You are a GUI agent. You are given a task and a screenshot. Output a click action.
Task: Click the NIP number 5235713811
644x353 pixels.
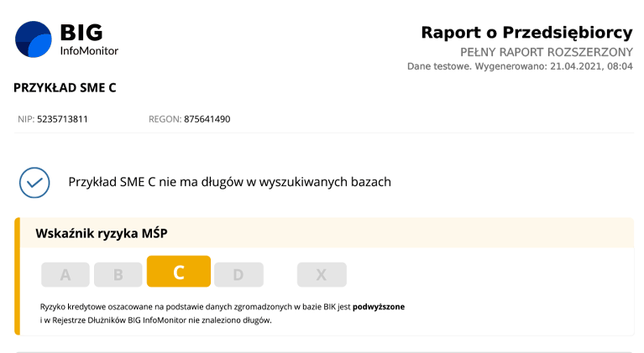63,119
